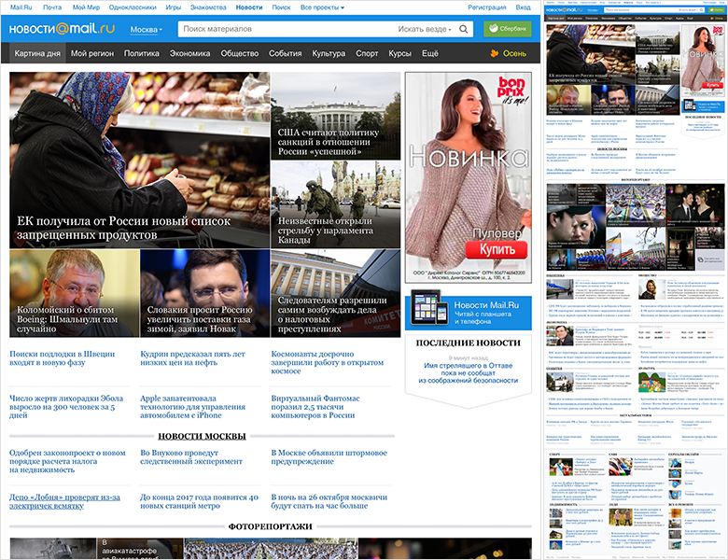Image resolution: width=728 pixels, height=560 pixels.
Task: Open the Ещё menu in navigation
Action: pyautogui.click(x=430, y=53)
